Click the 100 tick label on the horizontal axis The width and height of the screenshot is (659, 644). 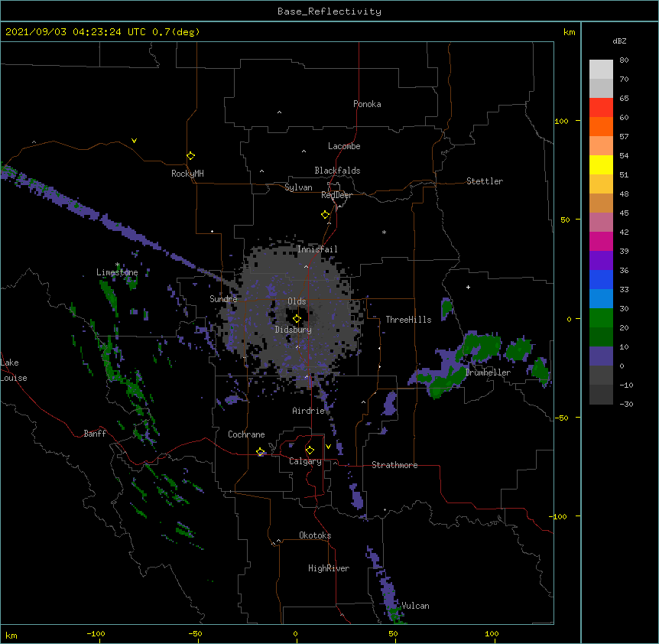pyautogui.click(x=492, y=633)
